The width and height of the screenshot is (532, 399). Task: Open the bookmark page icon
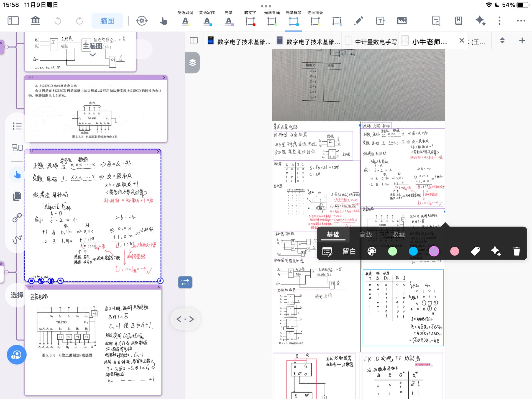coord(458,21)
